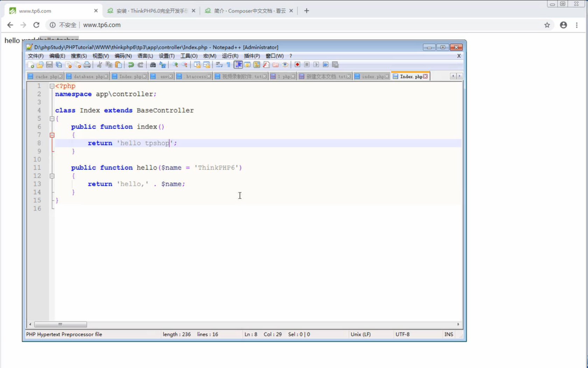The height and width of the screenshot is (368, 588).
Task: Collapse the hello function fold at line 12
Action: click(52, 176)
